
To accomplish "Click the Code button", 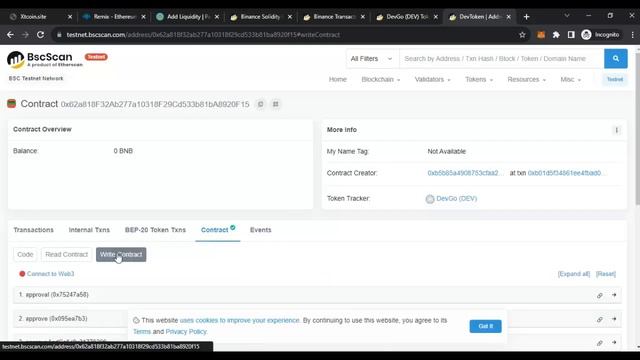I will (x=25, y=255).
